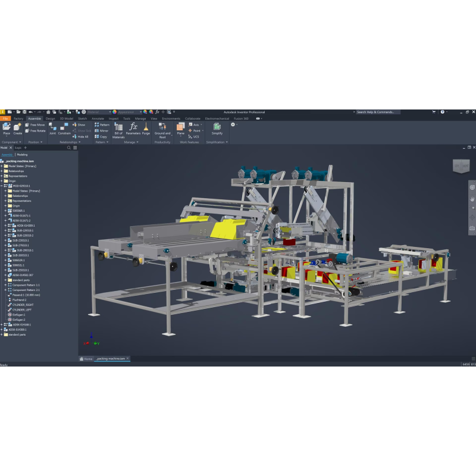The width and height of the screenshot is (476, 476).
Task: Collapse the MOD-029310:1 assembly node
Action: pos(2,186)
